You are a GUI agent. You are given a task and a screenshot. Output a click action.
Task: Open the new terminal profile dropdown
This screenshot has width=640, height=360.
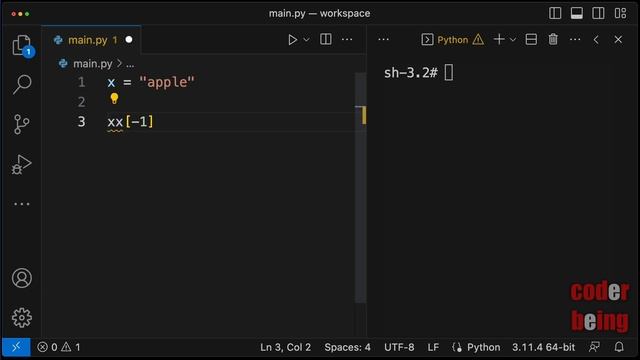click(513, 40)
